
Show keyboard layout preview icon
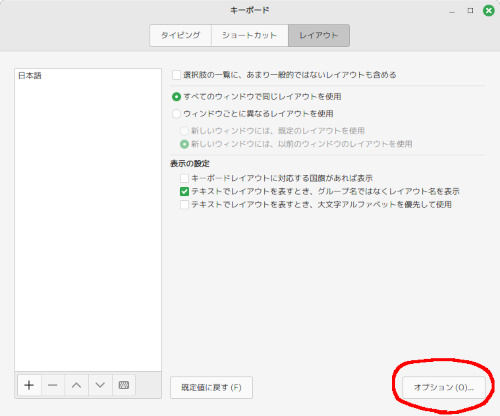click(x=124, y=385)
